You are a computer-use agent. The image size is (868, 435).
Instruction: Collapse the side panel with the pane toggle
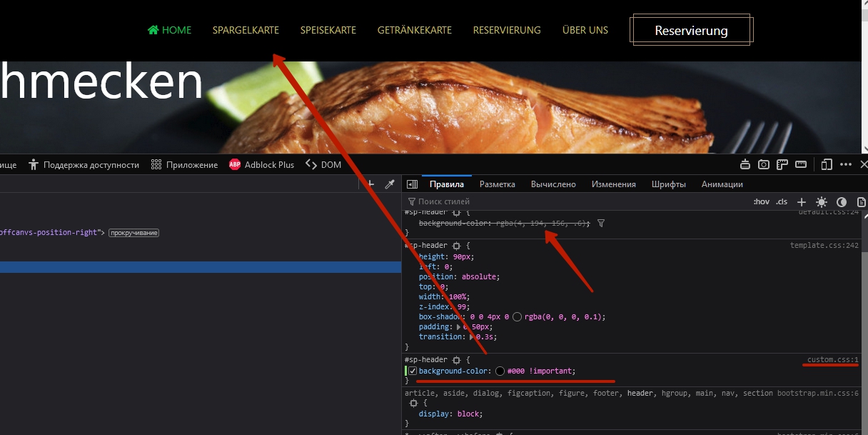click(413, 184)
